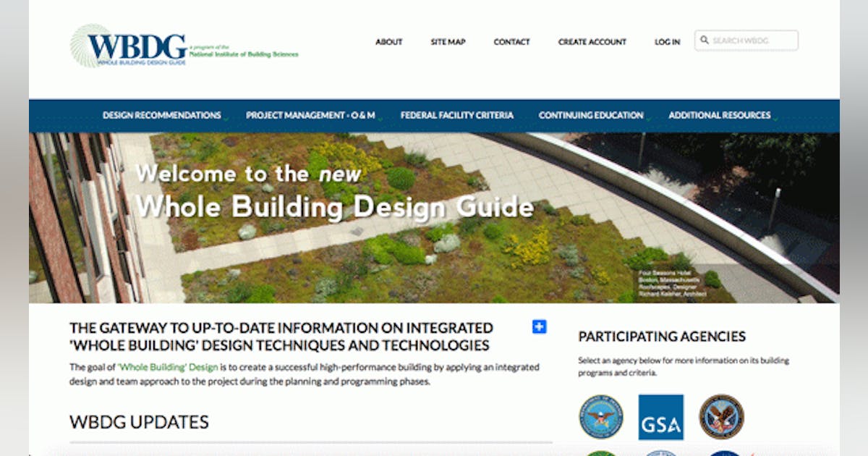Screen dimensions: 868x456
Task: Expand the Project Management - O&M menu
Action: point(310,115)
